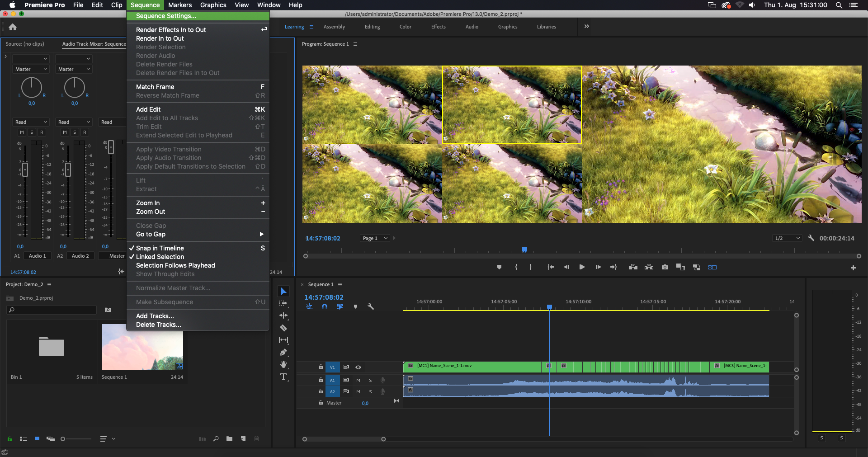Choose Delete Tracks menu item
The image size is (868, 457).
[x=198, y=325]
